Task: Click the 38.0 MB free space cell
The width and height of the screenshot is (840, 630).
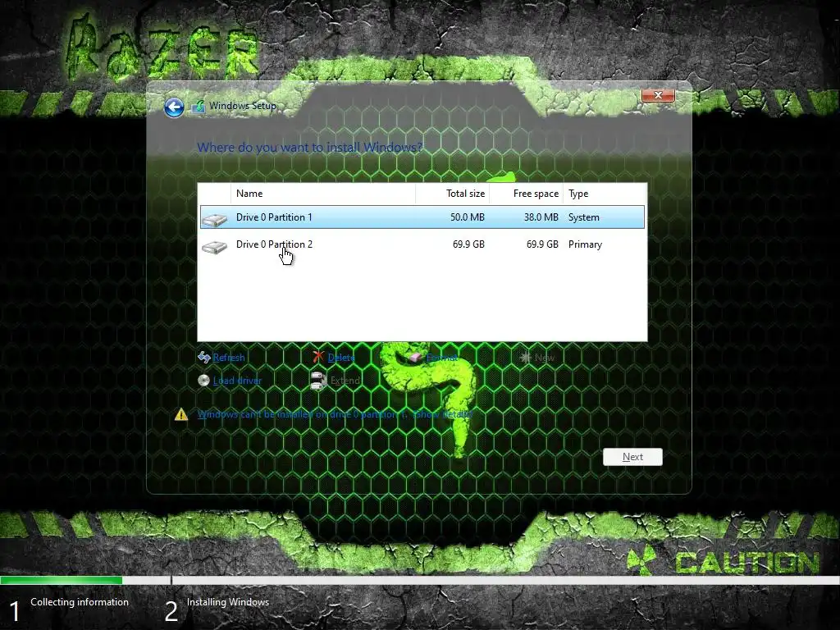Action: pyautogui.click(x=541, y=217)
